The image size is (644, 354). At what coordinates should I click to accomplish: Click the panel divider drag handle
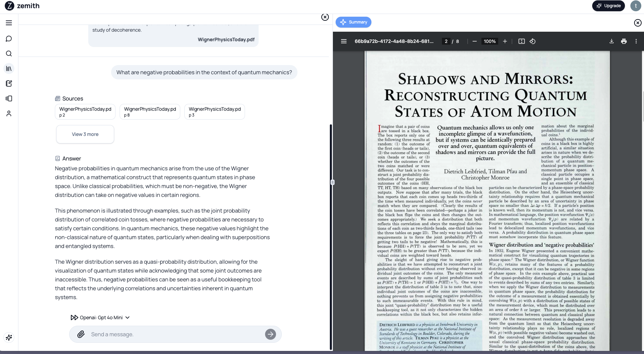pos(333,182)
